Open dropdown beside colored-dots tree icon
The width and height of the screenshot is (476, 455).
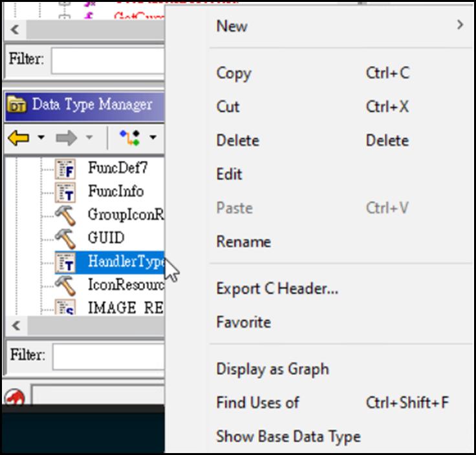tap(153, 138)
